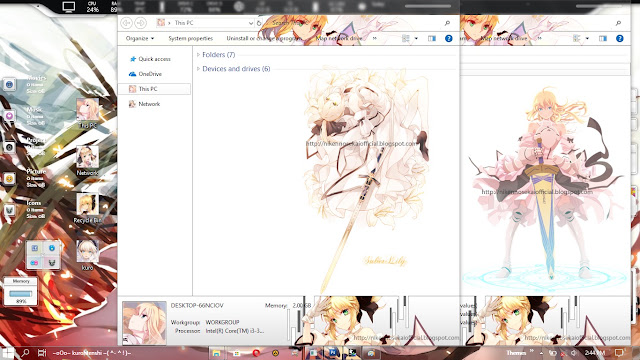Image resolution: width=640 pixels, height=360 pixels.
Task: Open Photoshop on the taskbar
Action: pos(333,353)
